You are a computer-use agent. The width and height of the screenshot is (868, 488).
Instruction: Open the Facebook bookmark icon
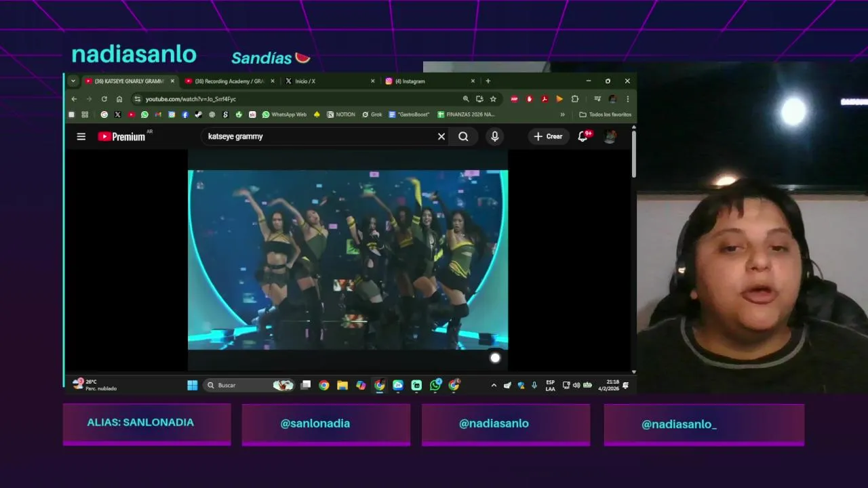(x=185, y=115)
